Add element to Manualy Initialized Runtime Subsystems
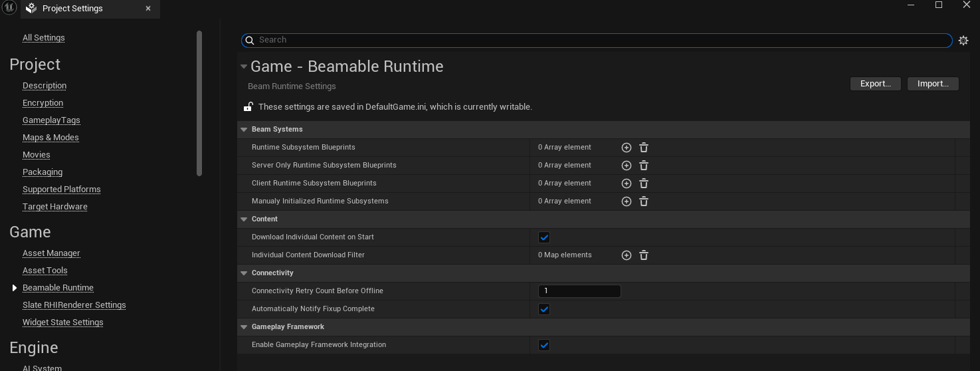980x371 pixels. point(626,201)
